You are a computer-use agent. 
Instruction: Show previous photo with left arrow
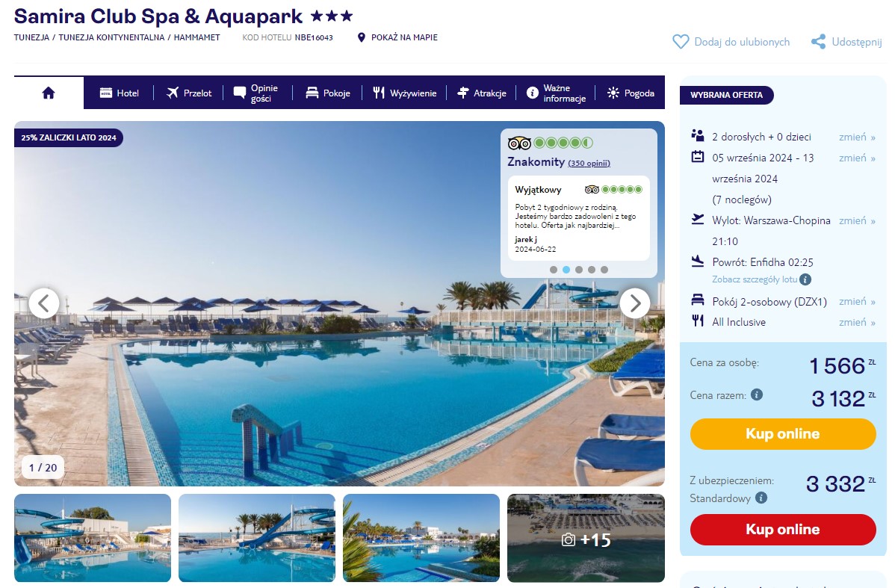(44, 303)
